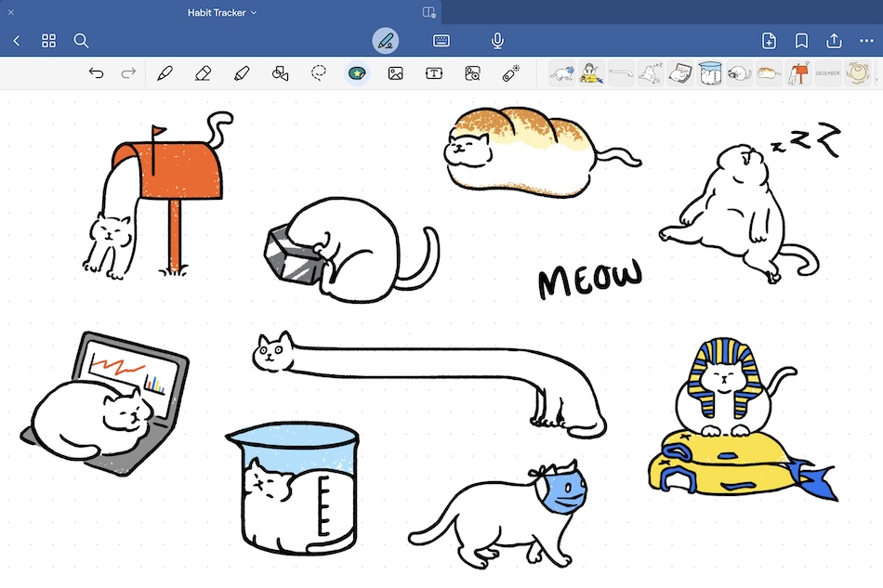This screenshot has width=883, height=588.
Task: Open the Elements sticker tool
Action: tap(356, 73)
